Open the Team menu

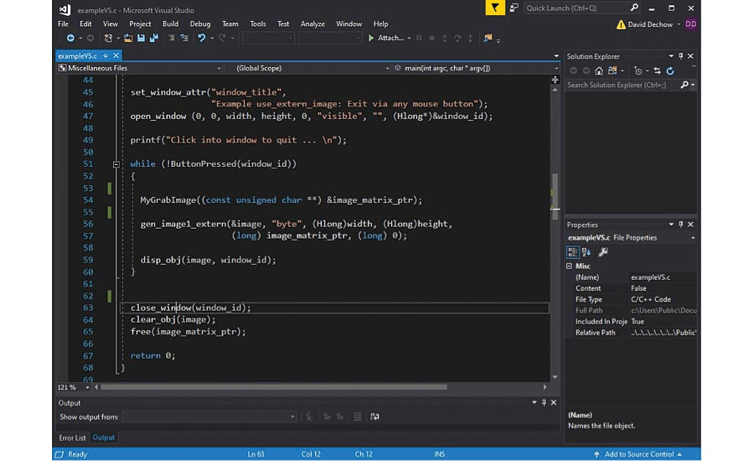point(230,24)
